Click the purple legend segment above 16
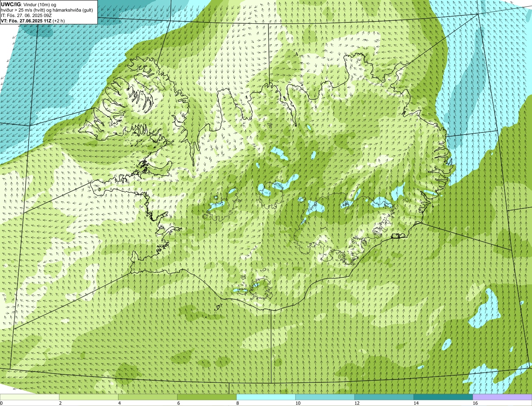The image size is (532, 406). coord(502,397)
